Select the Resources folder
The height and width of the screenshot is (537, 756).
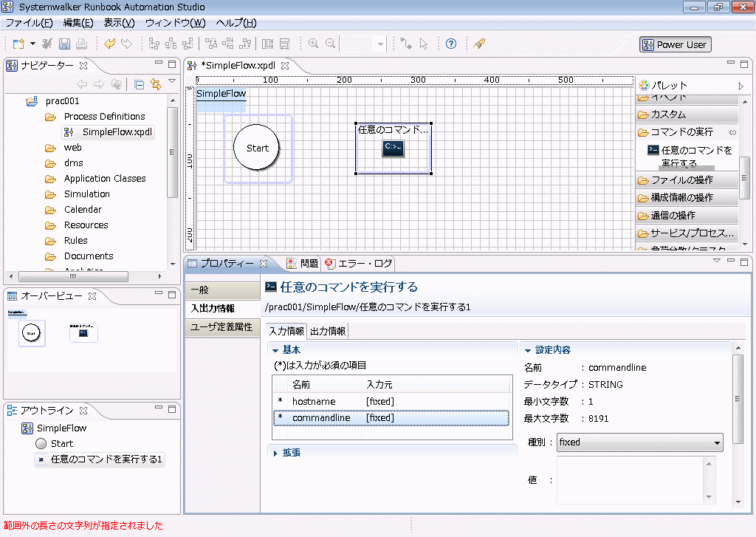[86, 225]
